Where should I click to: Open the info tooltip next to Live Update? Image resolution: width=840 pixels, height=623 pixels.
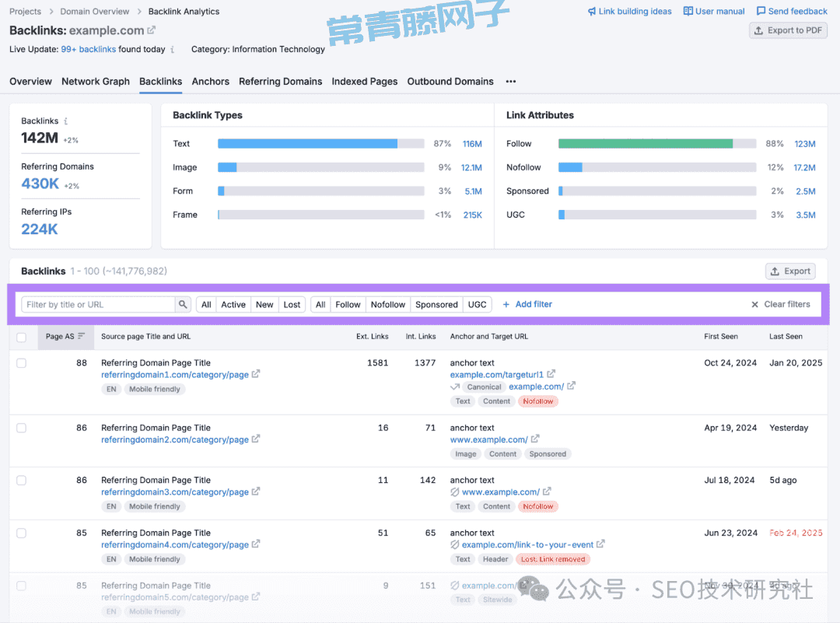tap(173, 49)
